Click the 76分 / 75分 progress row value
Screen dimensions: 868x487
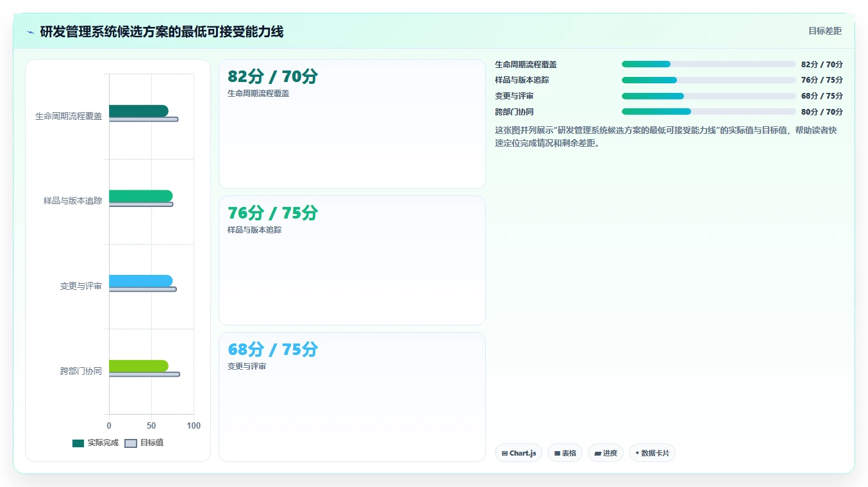pos(822,80)
